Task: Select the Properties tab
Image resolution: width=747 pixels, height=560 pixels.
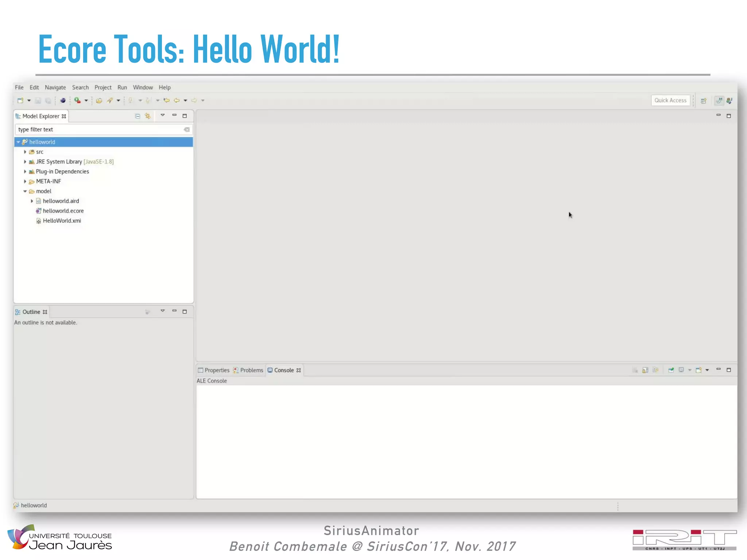Action: (214, 370)
